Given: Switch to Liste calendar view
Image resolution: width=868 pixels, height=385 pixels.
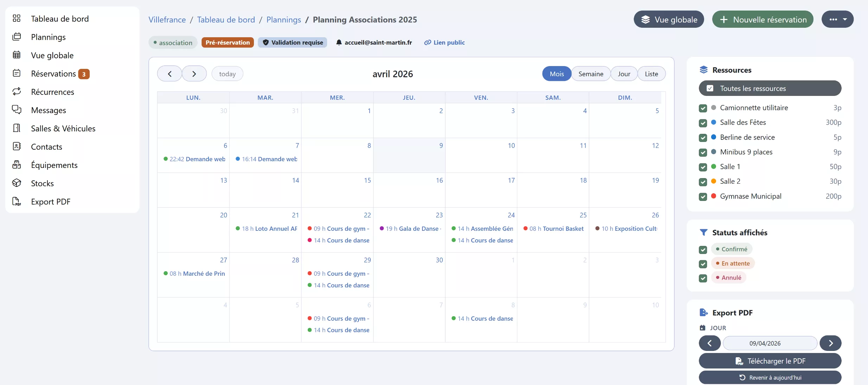Looking at the screenshot, I should [651, 74].
